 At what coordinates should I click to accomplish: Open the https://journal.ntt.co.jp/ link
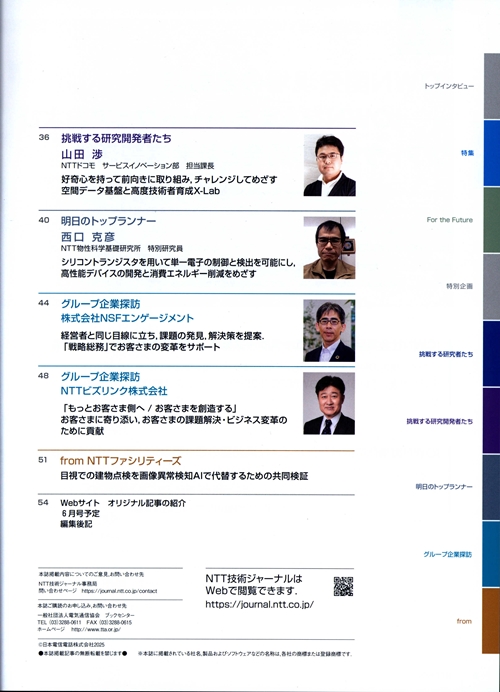[x=259, y=605]
